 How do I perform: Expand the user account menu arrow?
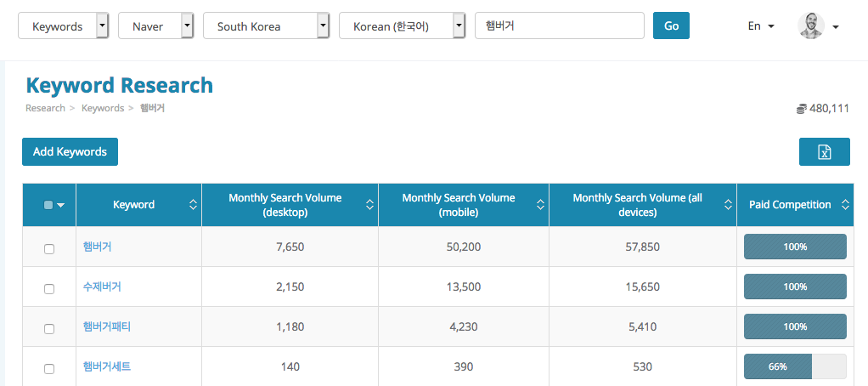pos(836,26)
